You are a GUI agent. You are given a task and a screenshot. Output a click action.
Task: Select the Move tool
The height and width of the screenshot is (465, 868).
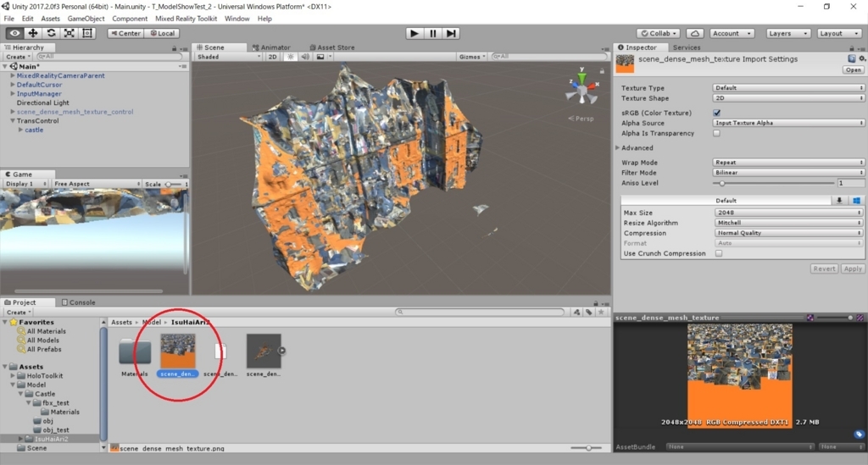(x=33, y=33)
